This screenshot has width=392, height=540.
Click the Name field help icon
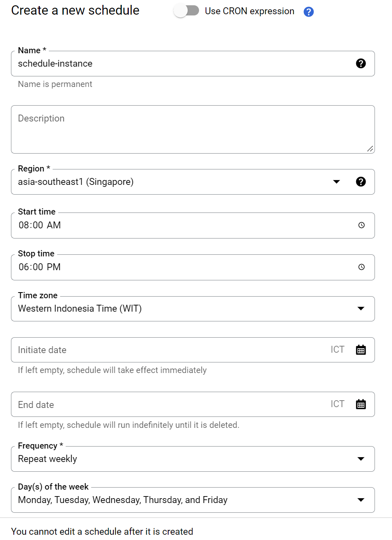pyautogui.click(x=361, y=63)
